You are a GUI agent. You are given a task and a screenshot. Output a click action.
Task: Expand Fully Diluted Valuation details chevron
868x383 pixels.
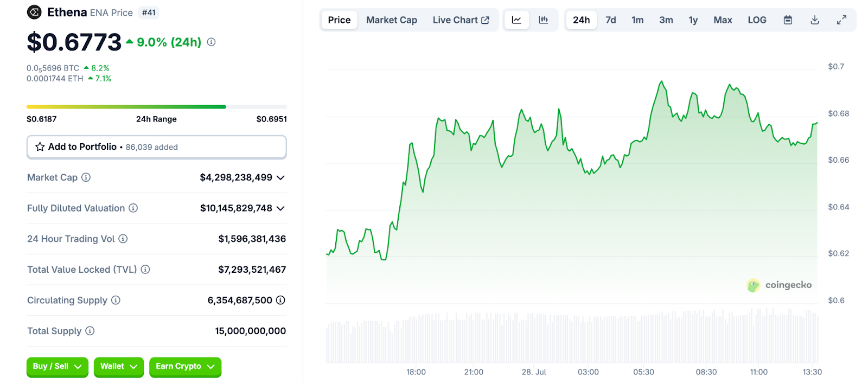(x=280, y=208)
